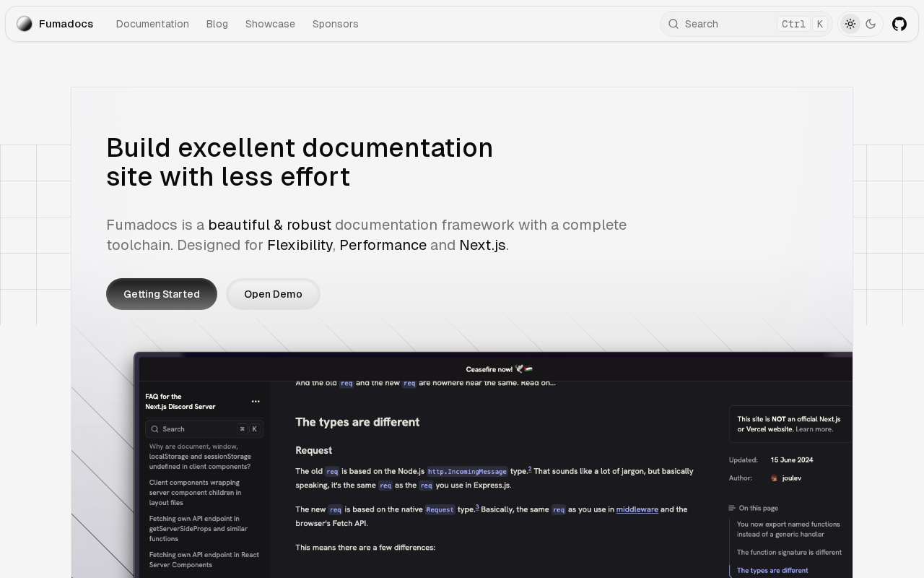This screenshot has height=578, width=924.
Task: Click the search icon in demo sidebar
Action: click(x=154, y=429)
